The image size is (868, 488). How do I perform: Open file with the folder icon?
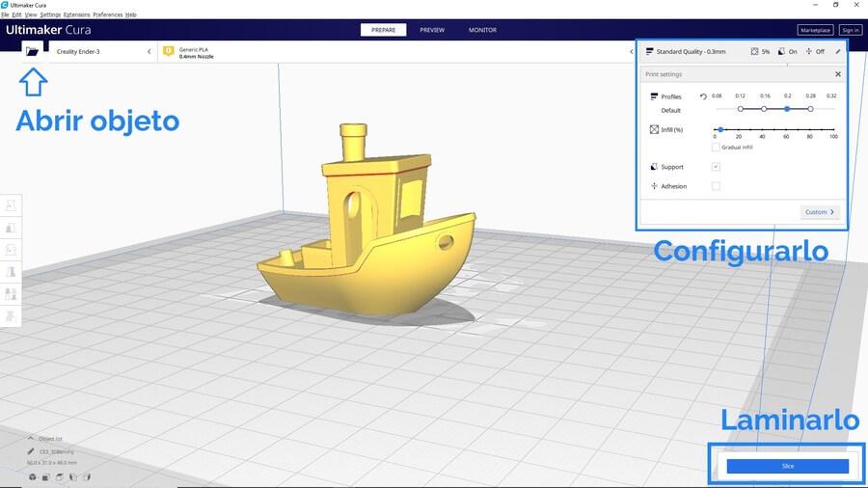pos(32,51)
